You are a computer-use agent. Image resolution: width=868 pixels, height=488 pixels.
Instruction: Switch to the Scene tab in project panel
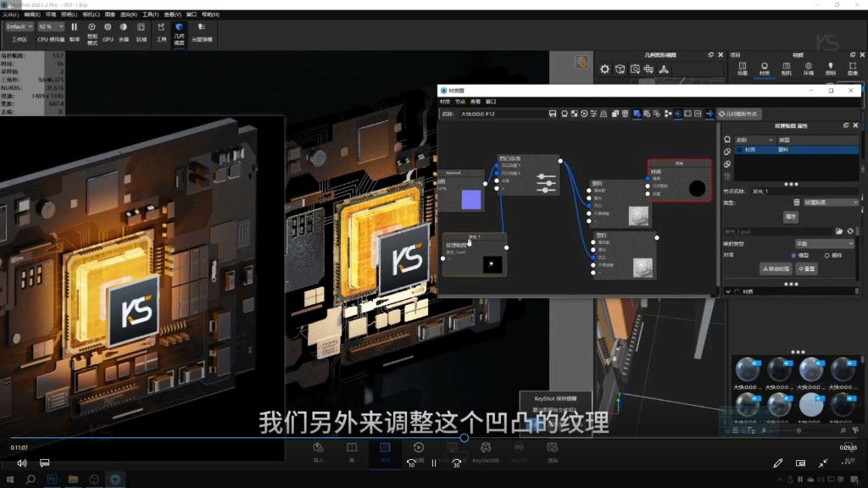[x=743, y=69]
